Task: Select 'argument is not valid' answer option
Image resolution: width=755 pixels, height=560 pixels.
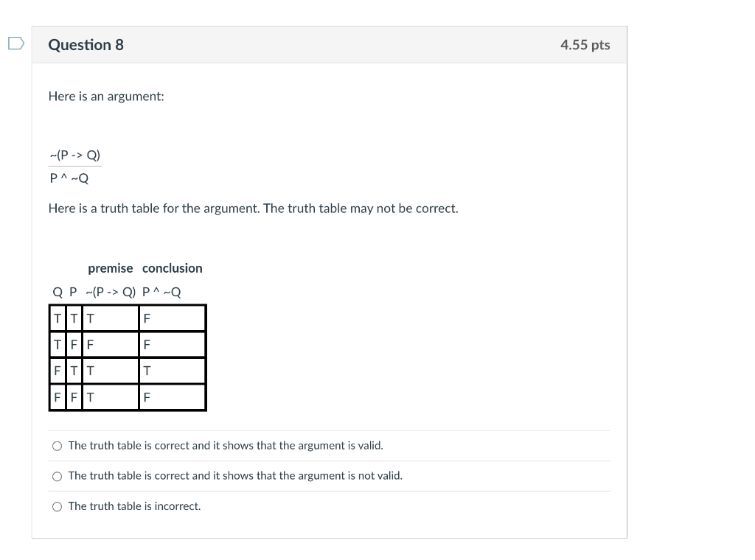Action: pyautogui.click(x=57, y=475)
